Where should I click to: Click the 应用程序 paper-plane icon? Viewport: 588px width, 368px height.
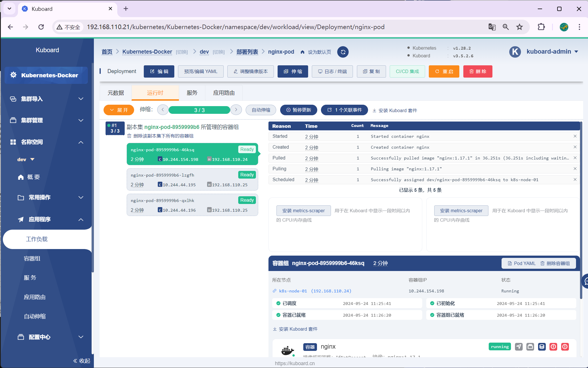click(x=21, y=219)
